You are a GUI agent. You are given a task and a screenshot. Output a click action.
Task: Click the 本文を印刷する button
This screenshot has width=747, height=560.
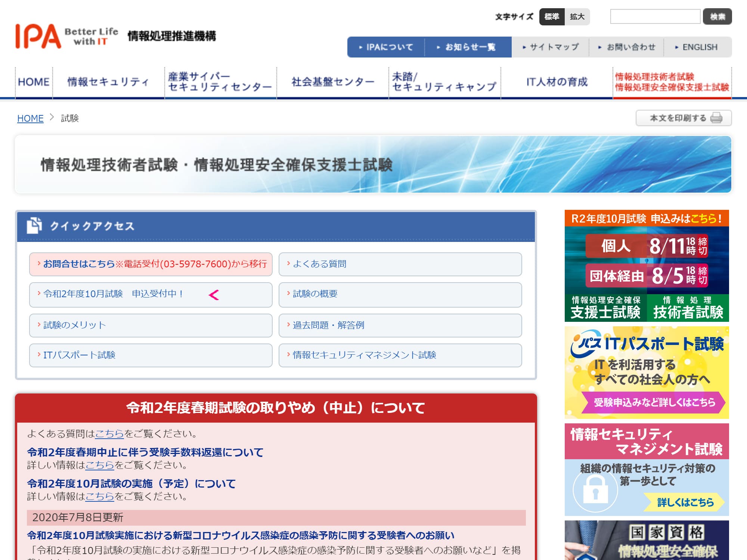tap(684, 118)
